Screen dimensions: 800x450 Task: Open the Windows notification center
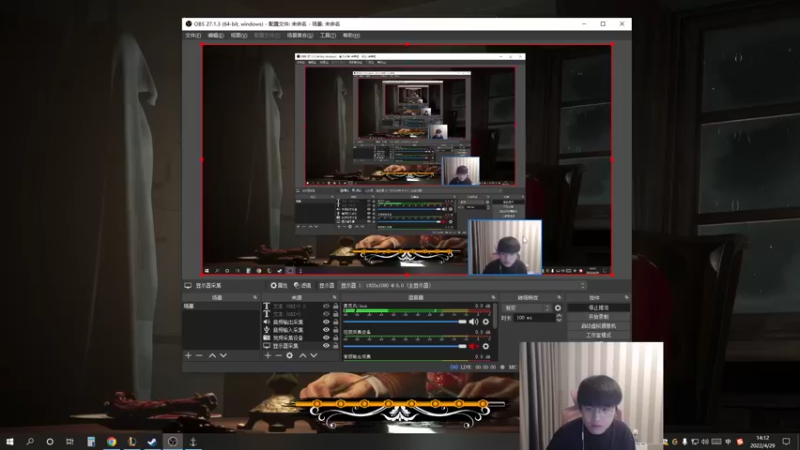pyautogui.click(x=786, y=441)
